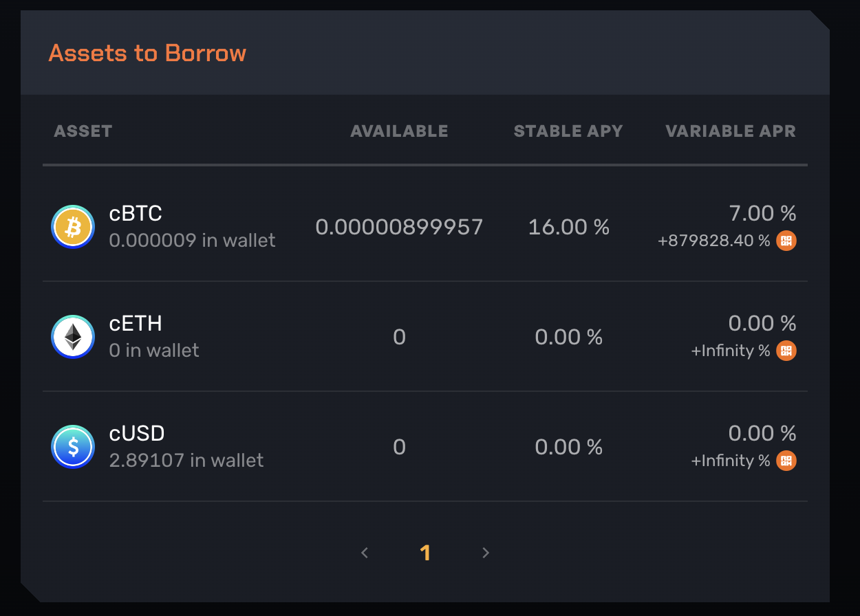This screenshot has height=616, width=860.
Task: Go to previous page with left chevron
Action: (x=365, y=553)
